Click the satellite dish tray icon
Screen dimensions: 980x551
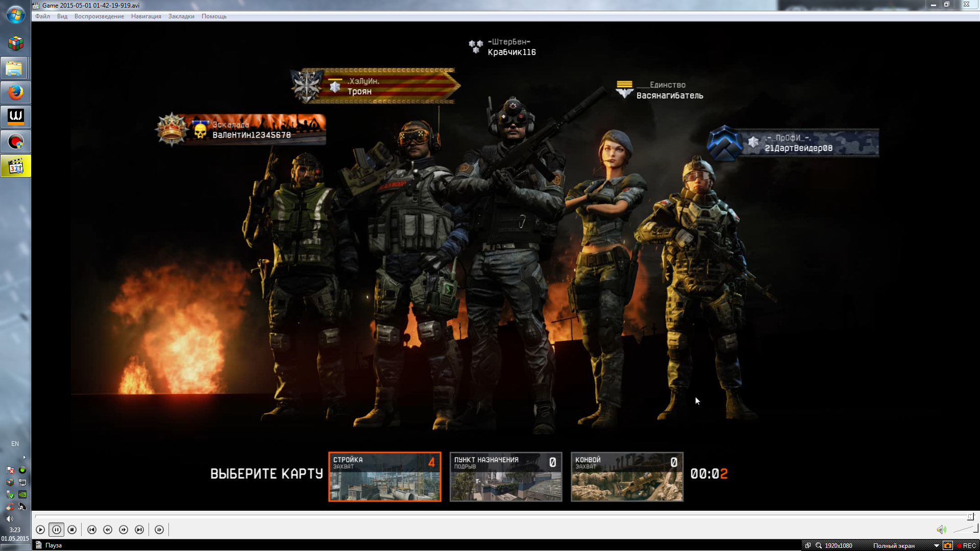click(22, 507)
